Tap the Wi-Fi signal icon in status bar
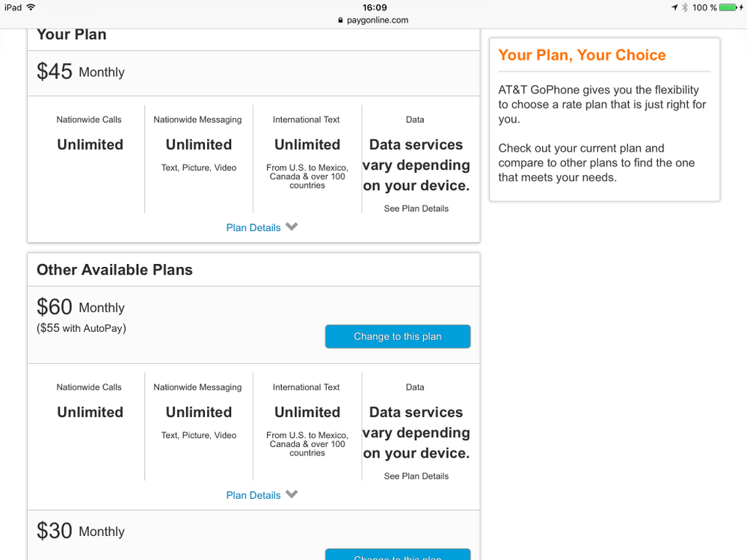This screenshot has height=560, width=747. point(31,7)
